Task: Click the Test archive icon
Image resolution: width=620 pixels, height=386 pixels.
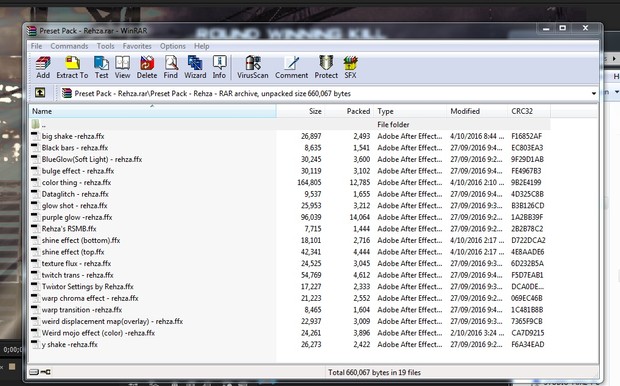Action: 101,67
